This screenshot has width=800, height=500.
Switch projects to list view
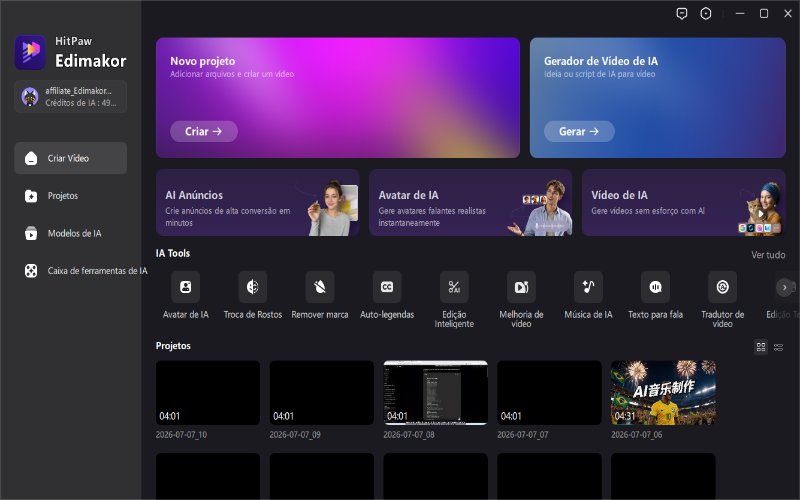pyautogui.click(x=779, y=347)
